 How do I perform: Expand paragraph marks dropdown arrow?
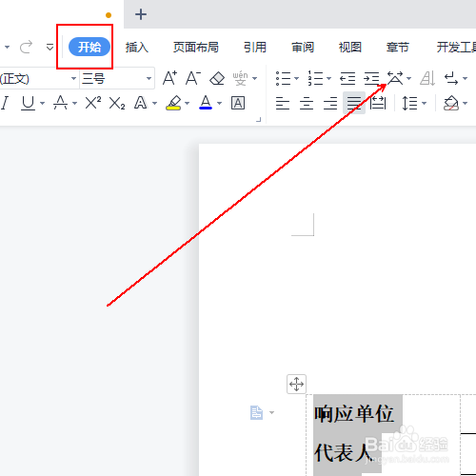click(x=465, y=78)
